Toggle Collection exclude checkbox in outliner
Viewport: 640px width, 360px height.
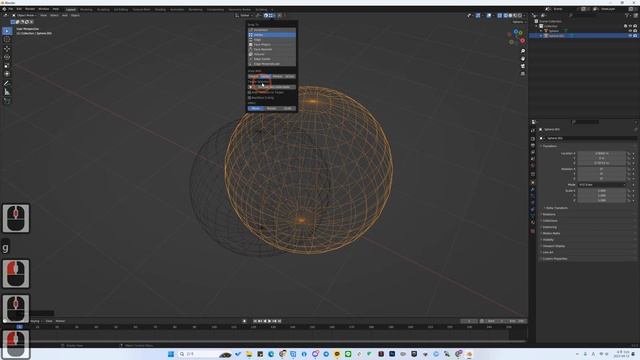click(625, 26)
